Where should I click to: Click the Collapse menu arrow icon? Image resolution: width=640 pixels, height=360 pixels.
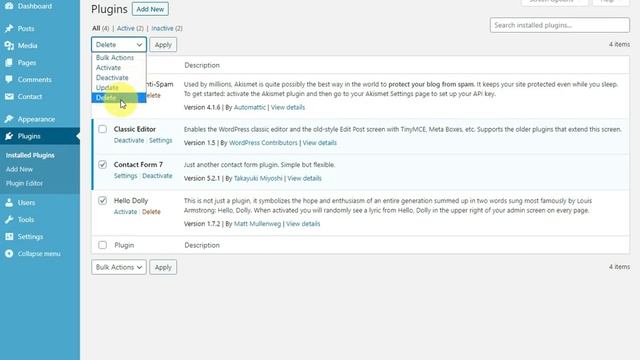tap(9, 254)
